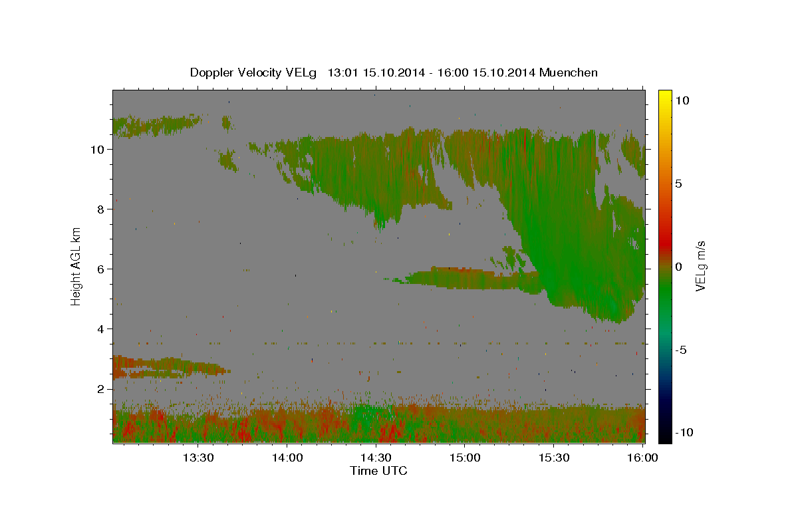
Task: Click the colorbar value -10
Action: [686, 432]
